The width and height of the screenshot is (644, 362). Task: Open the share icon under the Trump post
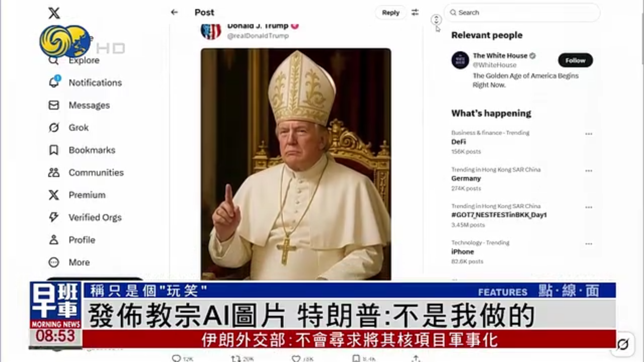point(415,358)
